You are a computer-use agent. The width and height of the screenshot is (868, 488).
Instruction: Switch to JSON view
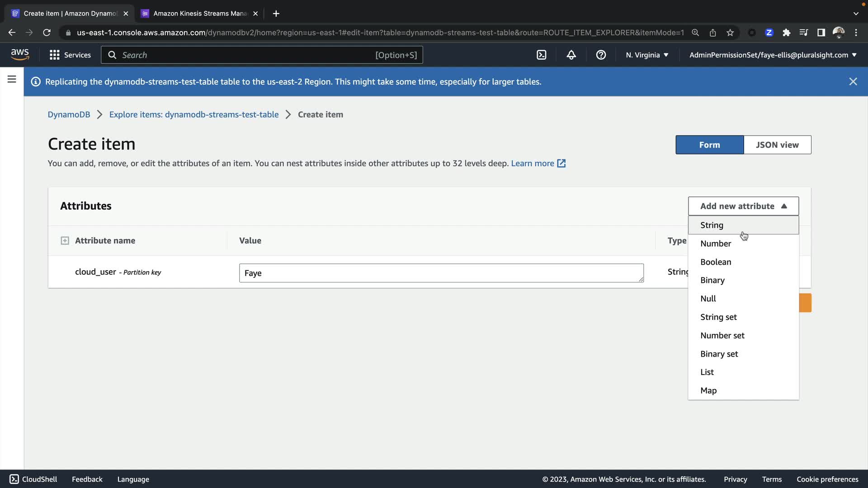pos(777,145)
